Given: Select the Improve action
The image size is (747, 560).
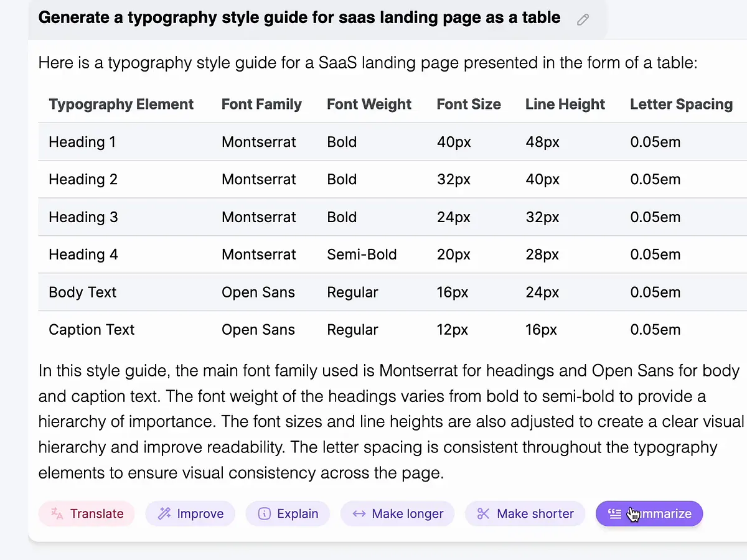Looking at the screenshot, I should click(190, 513).
